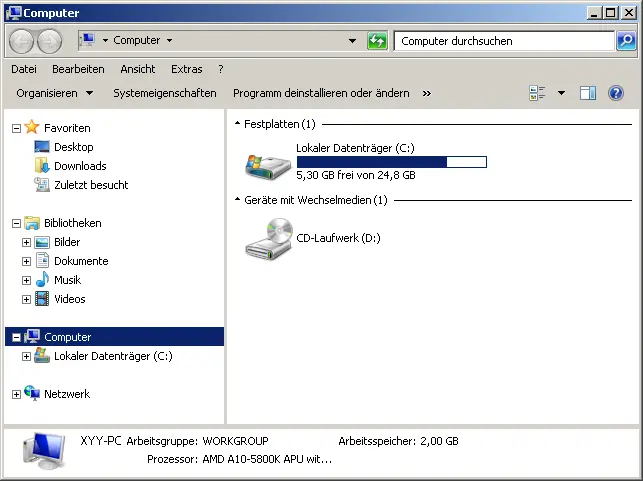
Task: Select the Lokaler Datenträger (C:) drive icon
Action: (x=268, y=163)
